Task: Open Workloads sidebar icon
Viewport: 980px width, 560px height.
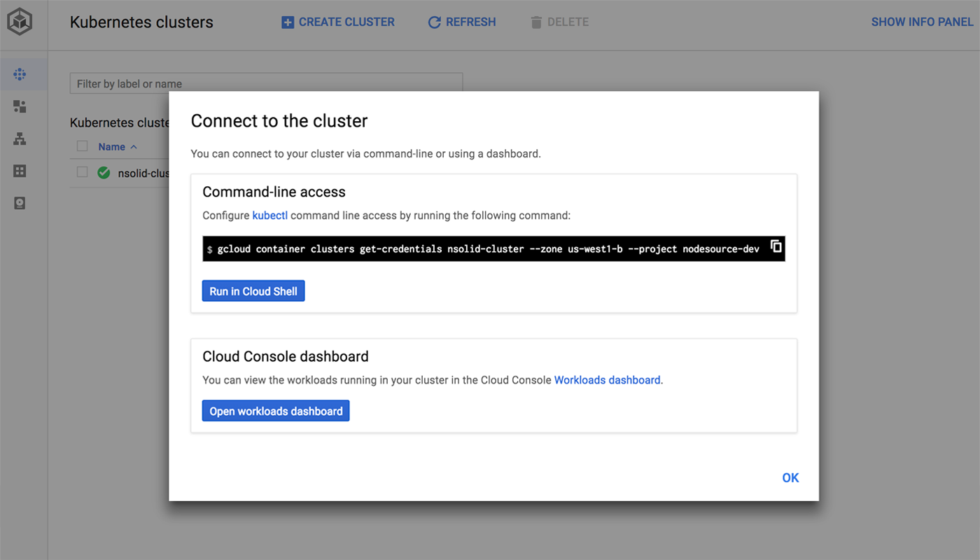Action: pyautogui.click(x=20, y=106)
